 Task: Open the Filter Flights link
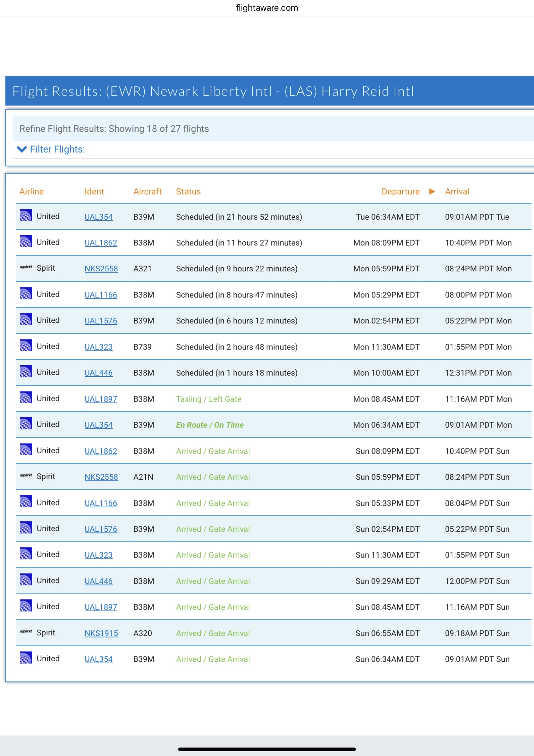click(57, 149)
